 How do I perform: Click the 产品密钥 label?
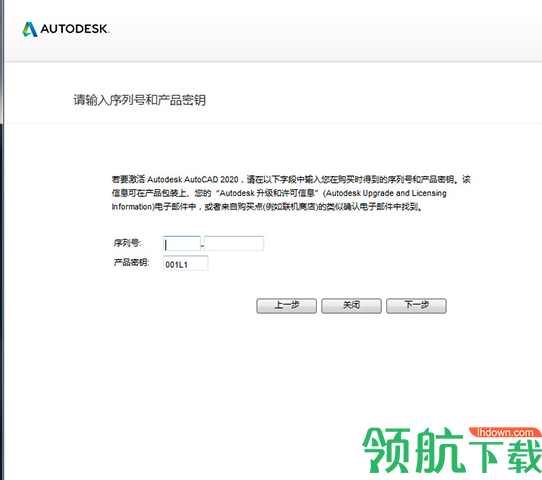(x=132, y=263)
